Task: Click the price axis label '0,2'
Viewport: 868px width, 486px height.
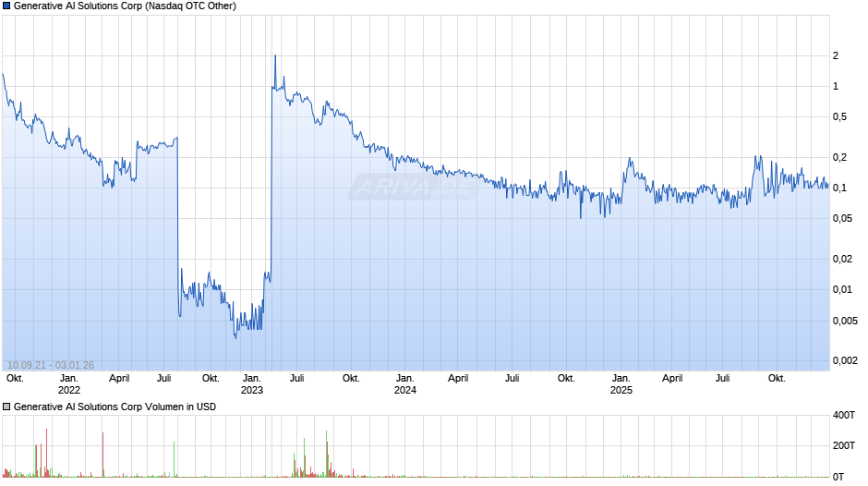Action: pos(839,157)
